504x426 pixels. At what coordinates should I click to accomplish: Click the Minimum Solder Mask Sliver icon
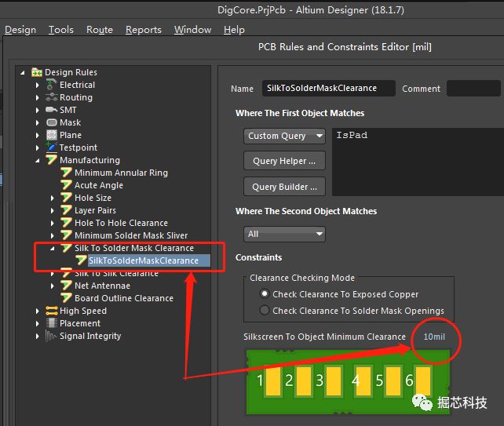66,235
